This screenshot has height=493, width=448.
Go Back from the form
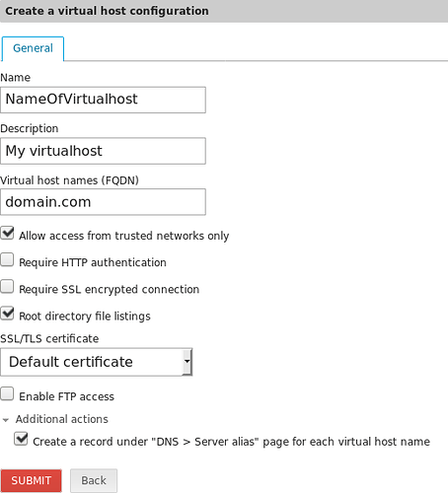[x=94, y=480]
